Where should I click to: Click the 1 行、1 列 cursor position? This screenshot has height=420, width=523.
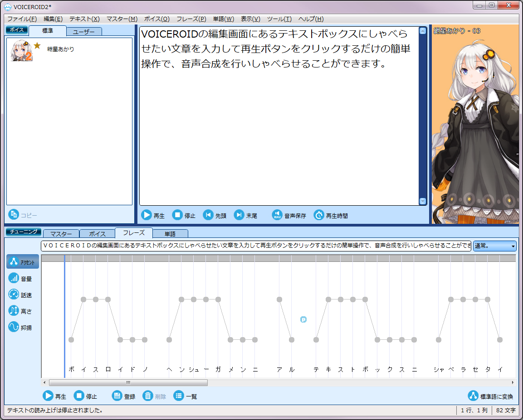click(474, 410)
